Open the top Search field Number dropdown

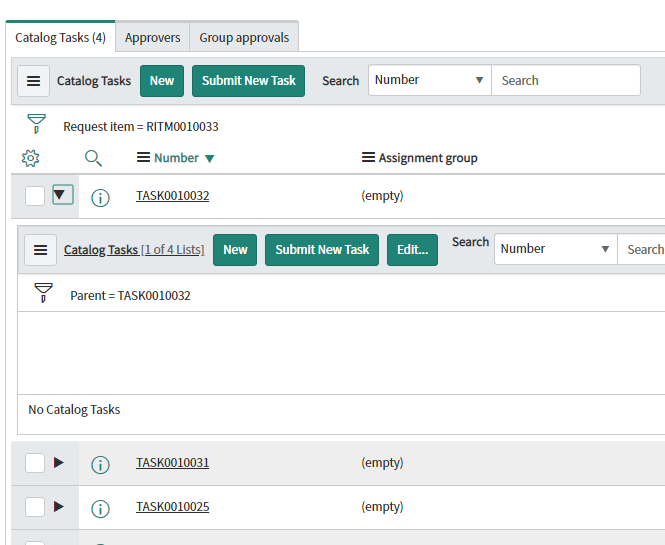pos(430,80)
